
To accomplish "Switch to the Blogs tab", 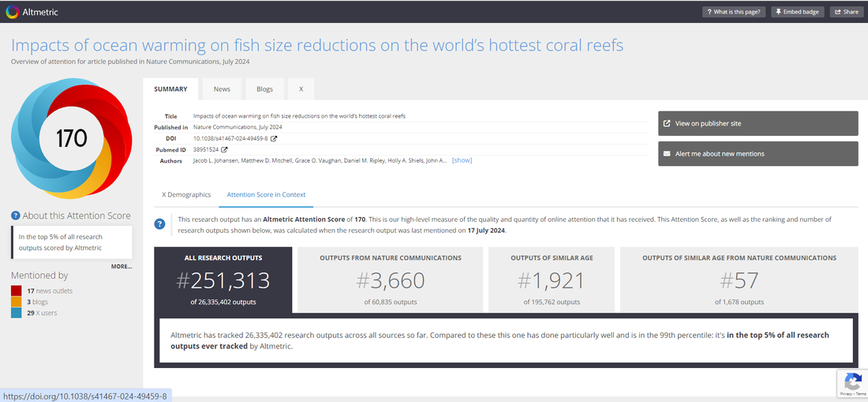I will pyautogui.click(x=264, y=89).
